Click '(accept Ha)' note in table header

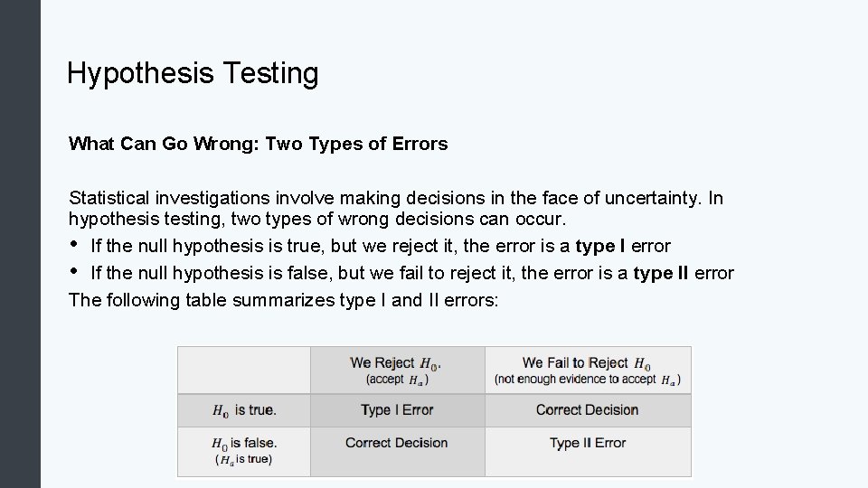tap(397, 380)
